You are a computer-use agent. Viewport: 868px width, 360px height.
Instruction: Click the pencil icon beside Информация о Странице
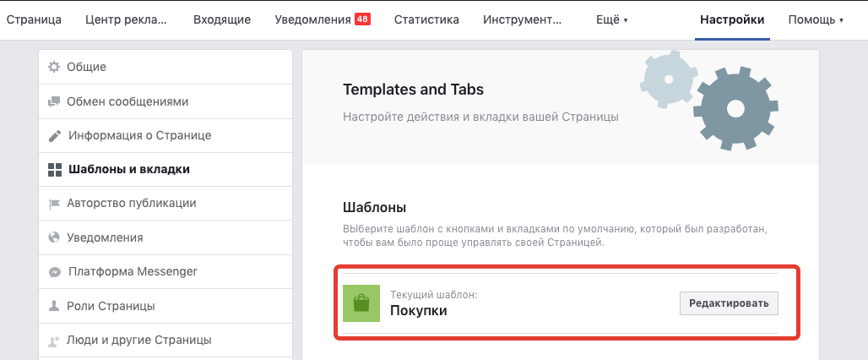54,136
